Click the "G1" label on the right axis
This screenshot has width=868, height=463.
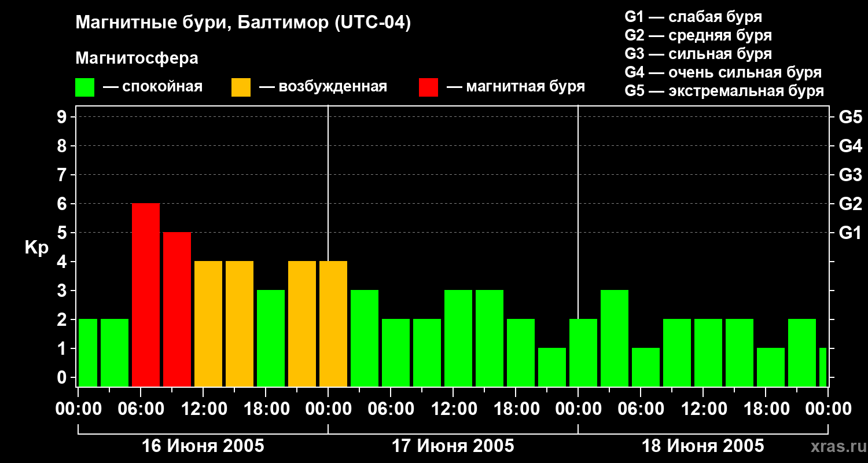pos(850,233)
